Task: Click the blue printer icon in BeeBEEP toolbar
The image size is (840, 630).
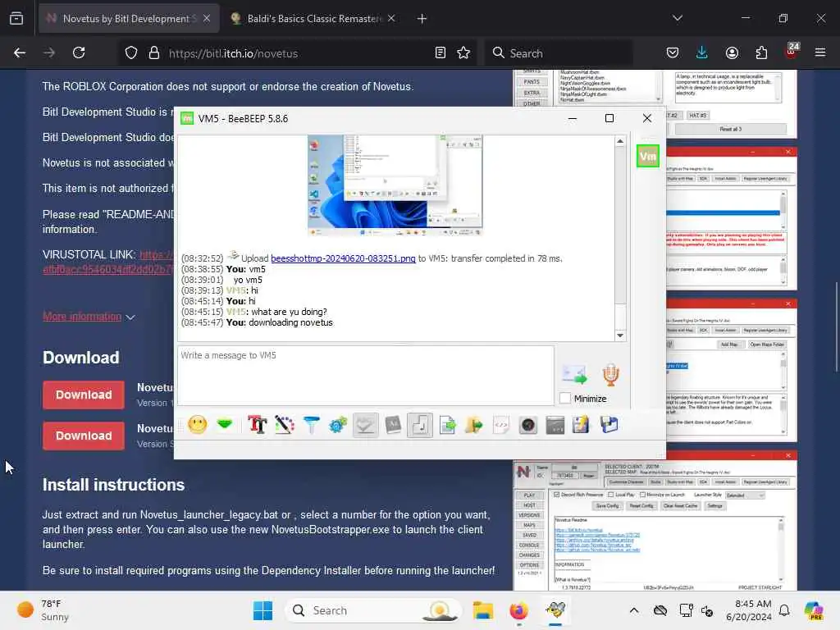Action: [x=609, y=426]
